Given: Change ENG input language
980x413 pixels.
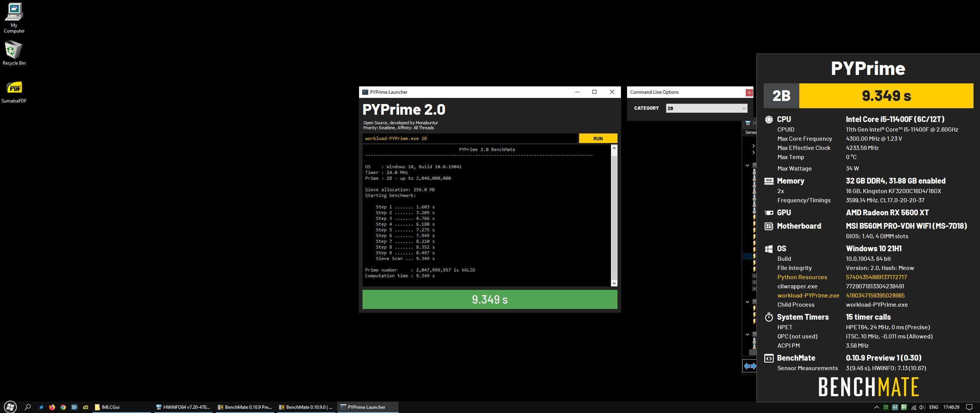Looking at the screenshot, I should point(934,407).
